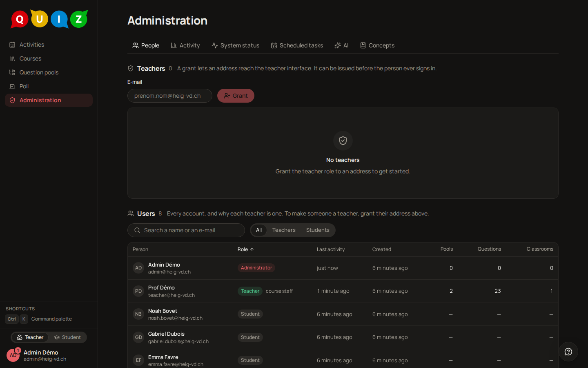Filter users by All

coord(259,230)
